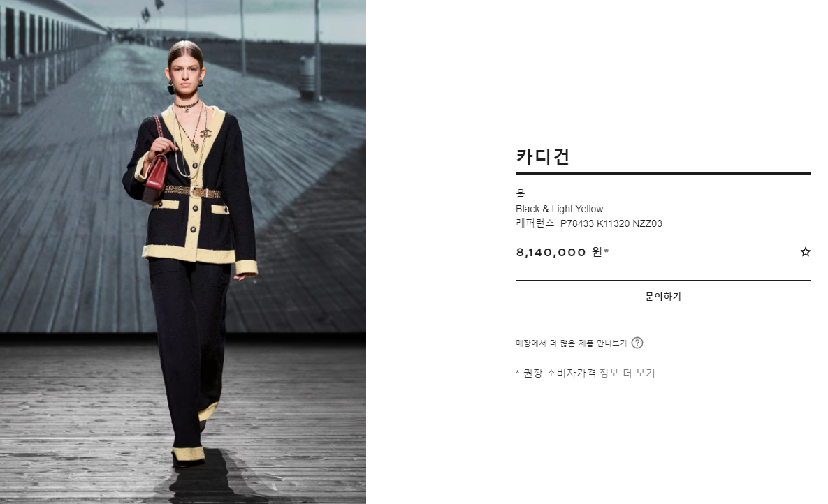The height and width of the screenshot is (504, 828).
Task: Click 매장에서 더 많은 제품 만나보기 text
Action: [571, 343]
